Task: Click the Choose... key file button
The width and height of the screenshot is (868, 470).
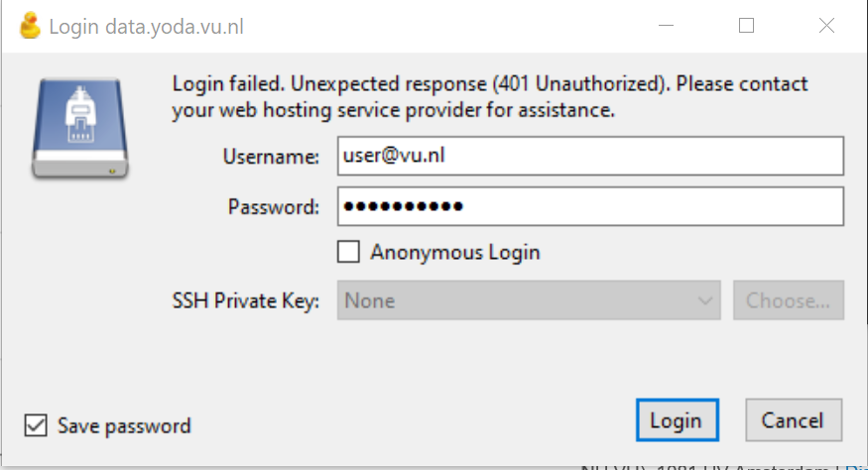Action: [x=788, y=300]
